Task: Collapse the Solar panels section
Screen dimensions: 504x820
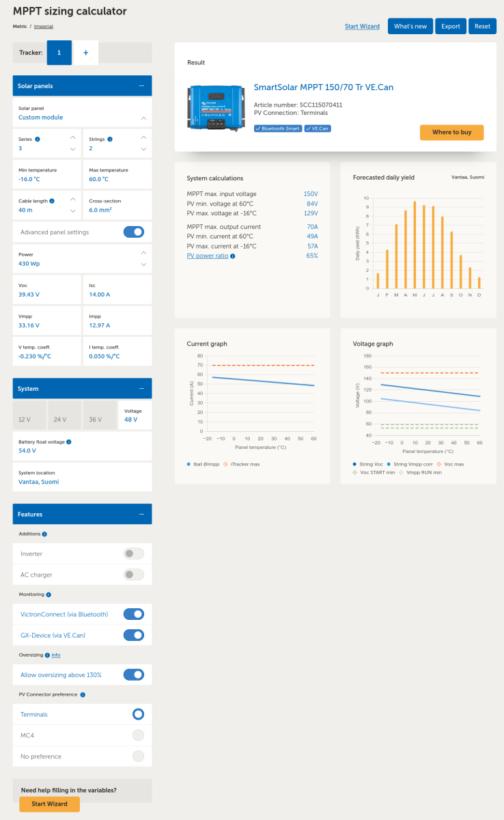Action: (x=141, y=85)
